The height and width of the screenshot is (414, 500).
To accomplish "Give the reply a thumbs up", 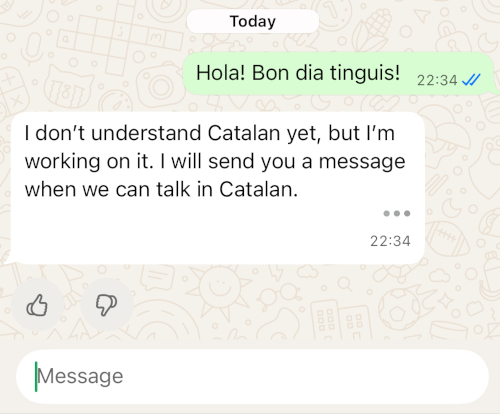I will [x=37, y=305].
